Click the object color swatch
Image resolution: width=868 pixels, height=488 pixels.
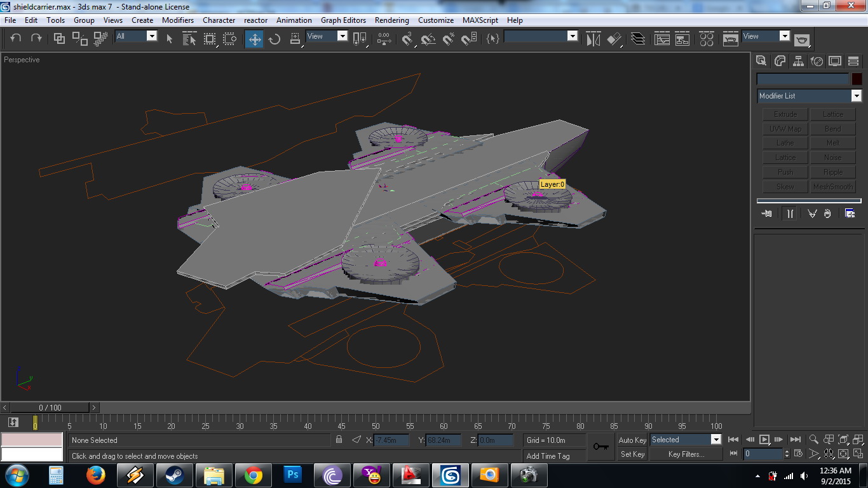point(857,79)
